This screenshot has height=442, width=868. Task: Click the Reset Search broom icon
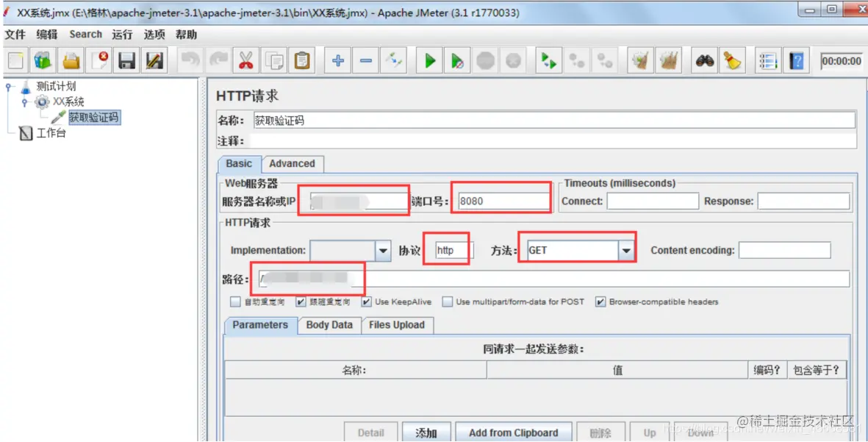pos(732,60)
